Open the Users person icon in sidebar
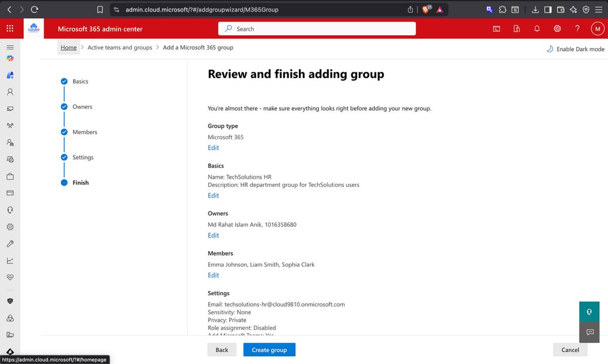 coord(10,92)
